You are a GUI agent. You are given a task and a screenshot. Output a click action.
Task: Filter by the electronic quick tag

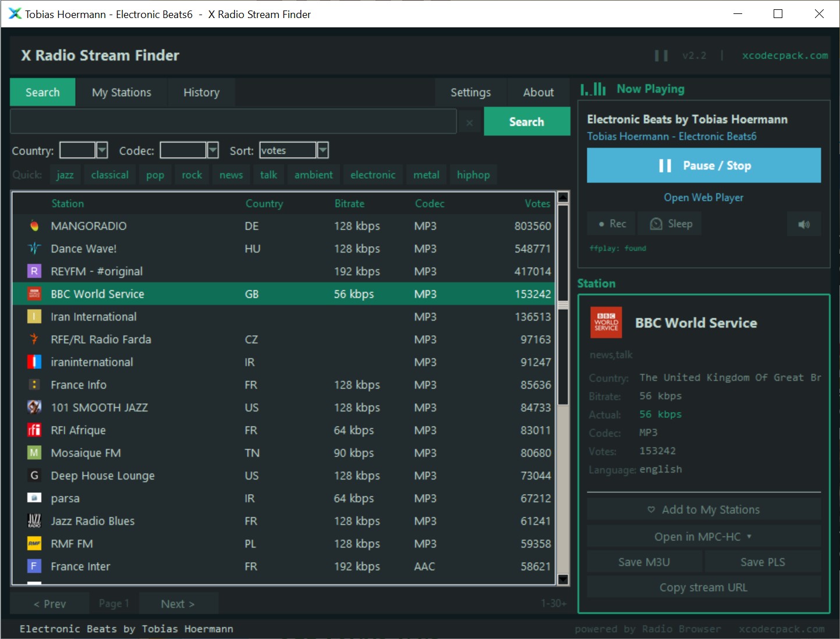(x=373, y=175)
